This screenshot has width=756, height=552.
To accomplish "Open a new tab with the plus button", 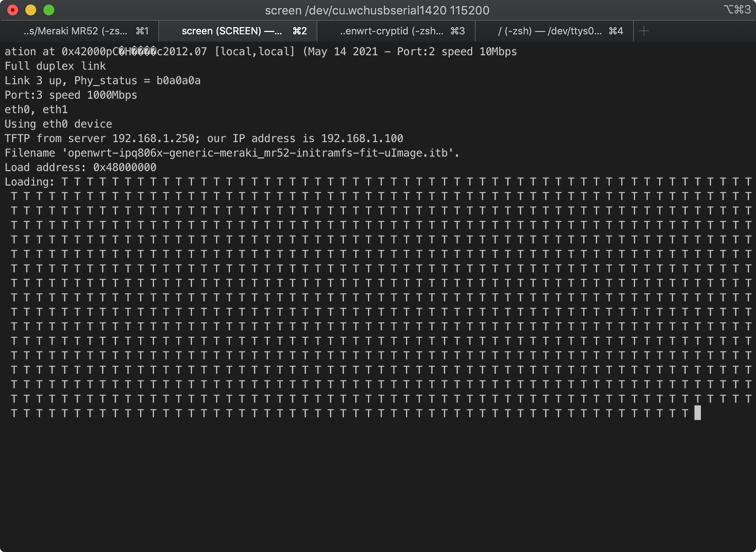I will (643, 31).
